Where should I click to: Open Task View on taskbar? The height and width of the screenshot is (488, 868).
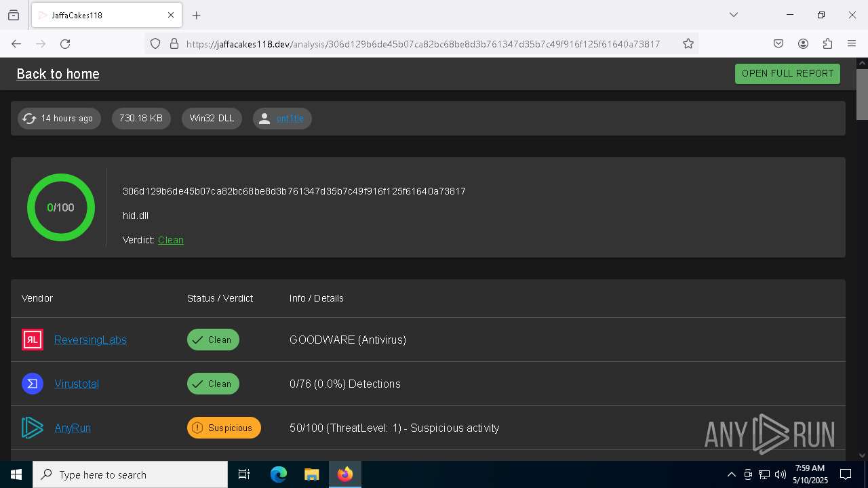coord(244,474)
